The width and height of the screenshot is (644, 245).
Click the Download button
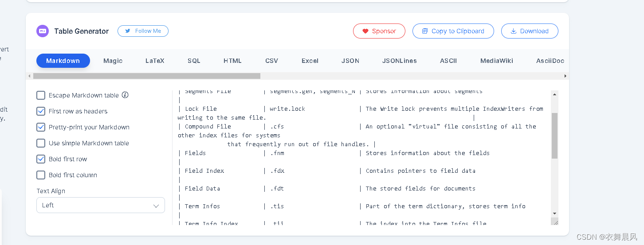tap(530, 31)
